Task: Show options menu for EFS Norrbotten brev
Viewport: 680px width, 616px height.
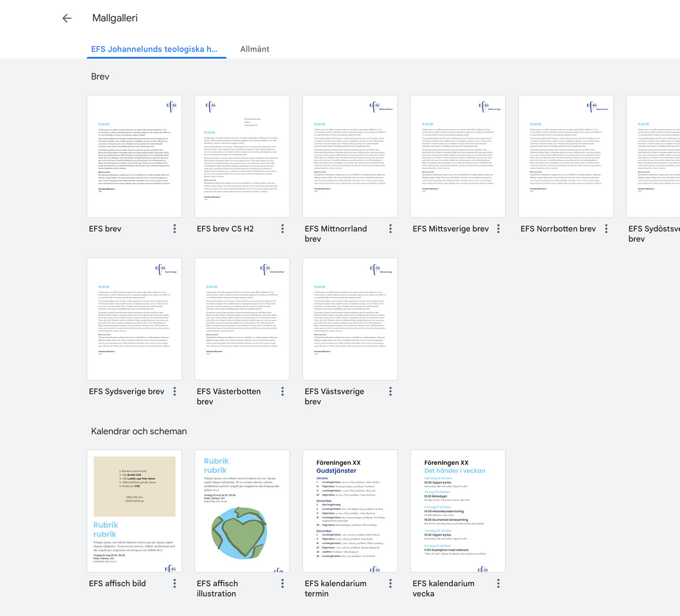Action: pos(606,229)
